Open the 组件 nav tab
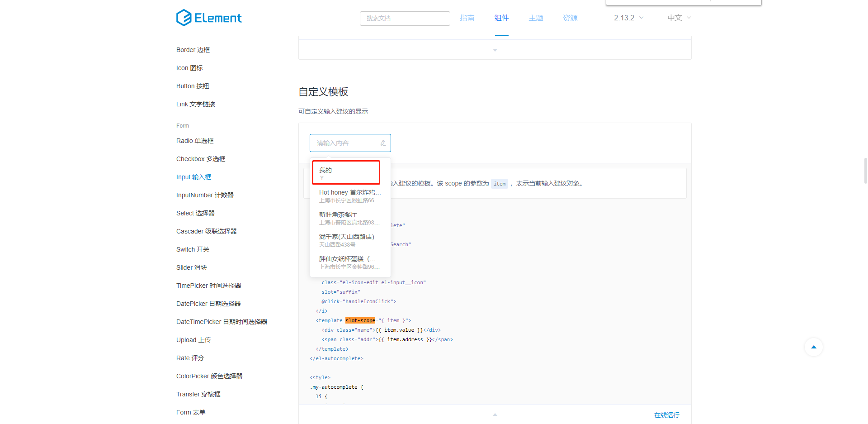Viewport: 868px width, 424px height. (x=501, y=18)
